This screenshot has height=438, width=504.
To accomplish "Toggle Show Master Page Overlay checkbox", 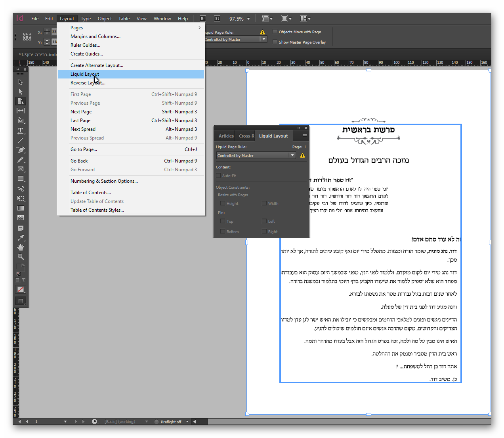I will pos(275,42).
